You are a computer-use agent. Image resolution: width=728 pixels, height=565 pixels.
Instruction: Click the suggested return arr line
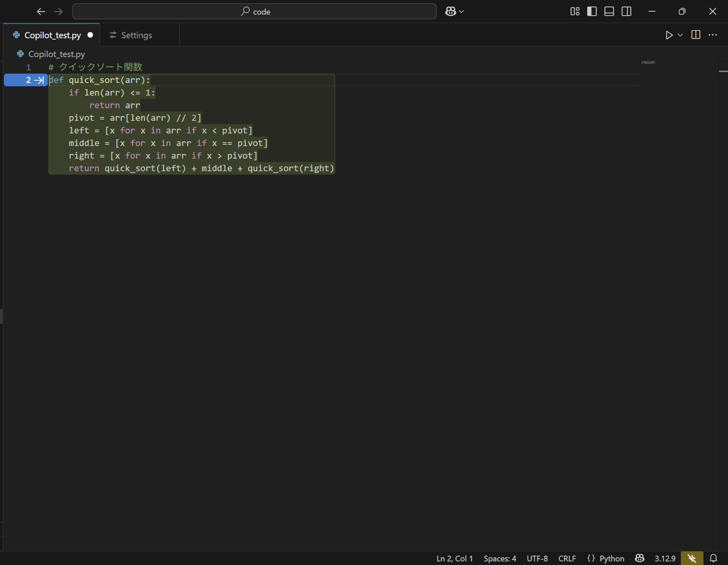[115, 106]
